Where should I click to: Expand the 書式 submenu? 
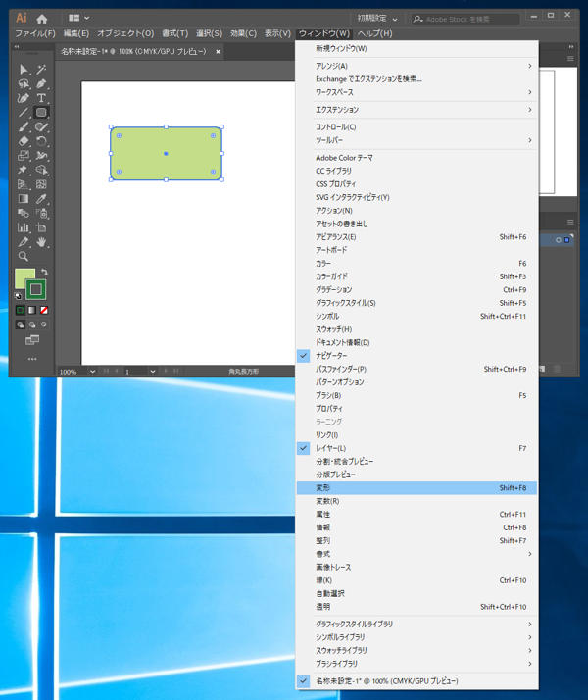click(416, 554)
